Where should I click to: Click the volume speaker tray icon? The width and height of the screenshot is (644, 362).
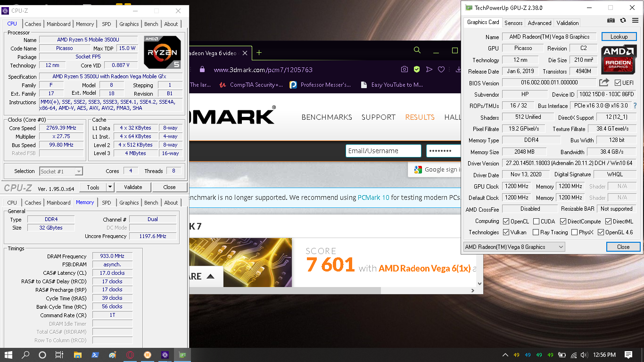(584, 355)
